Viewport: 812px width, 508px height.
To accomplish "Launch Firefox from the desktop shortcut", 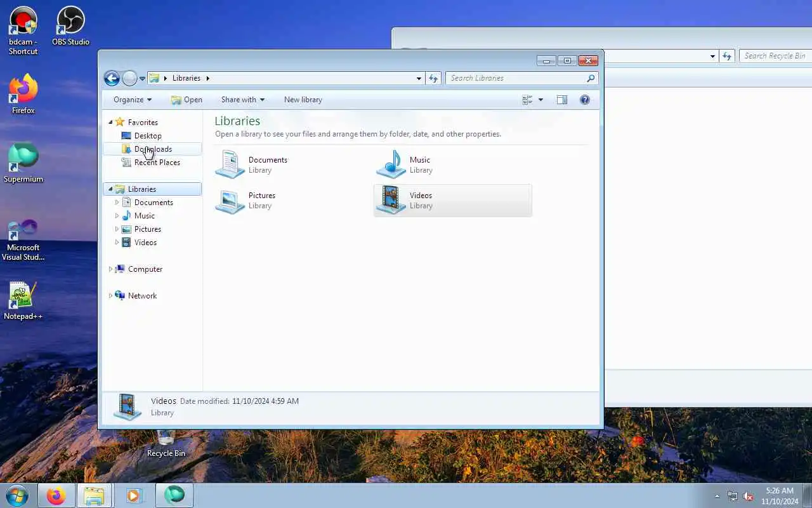I will click(23, 94).
